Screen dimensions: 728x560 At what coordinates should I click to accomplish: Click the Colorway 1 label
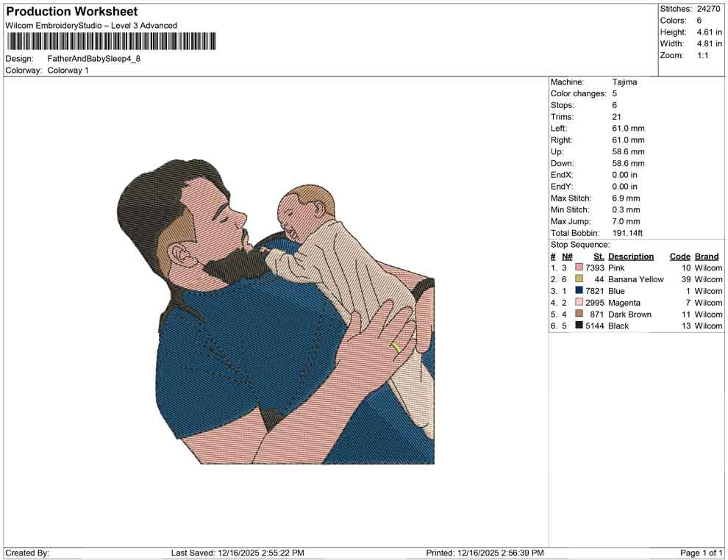point(68,70)
